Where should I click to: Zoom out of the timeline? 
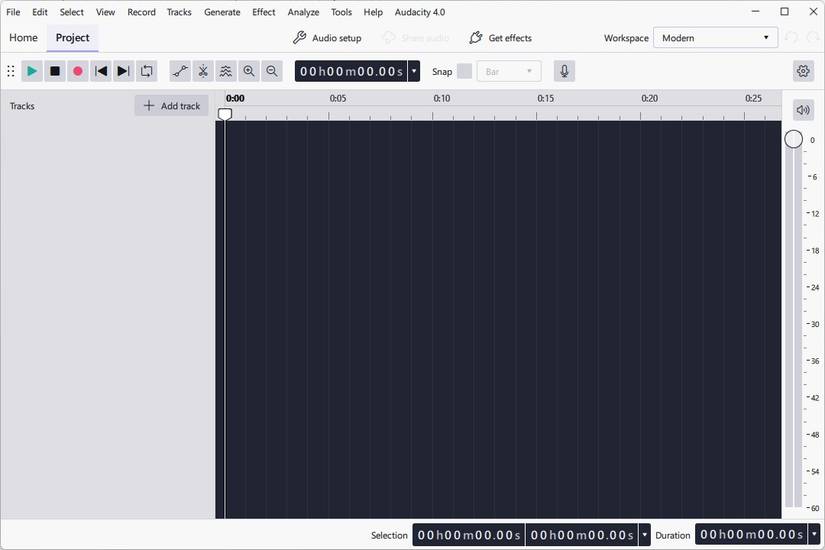click(x=272, y=71)
